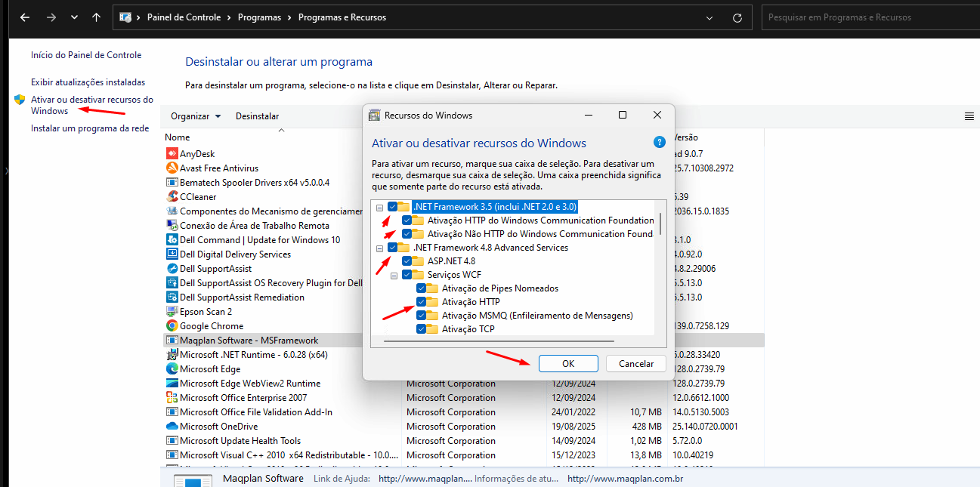Click the AnyDesk program icon
The width and height of the screenshot is (980, 487).
[172, 154]
